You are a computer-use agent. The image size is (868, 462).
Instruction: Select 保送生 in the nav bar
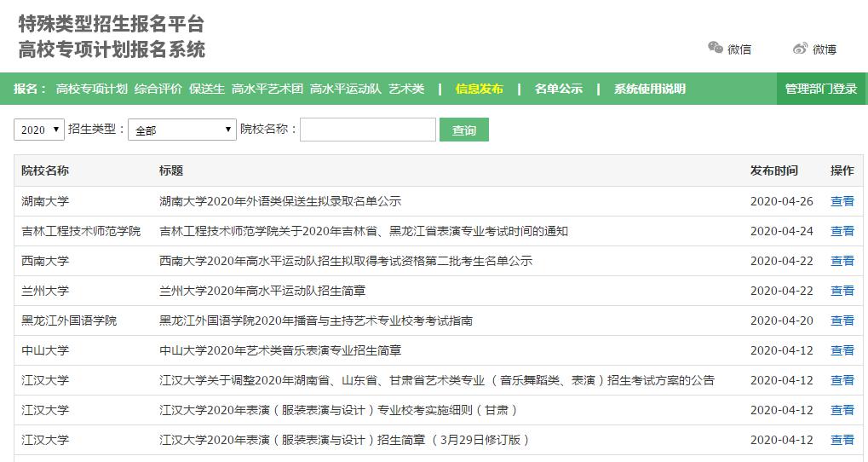[x=206, y=89]
